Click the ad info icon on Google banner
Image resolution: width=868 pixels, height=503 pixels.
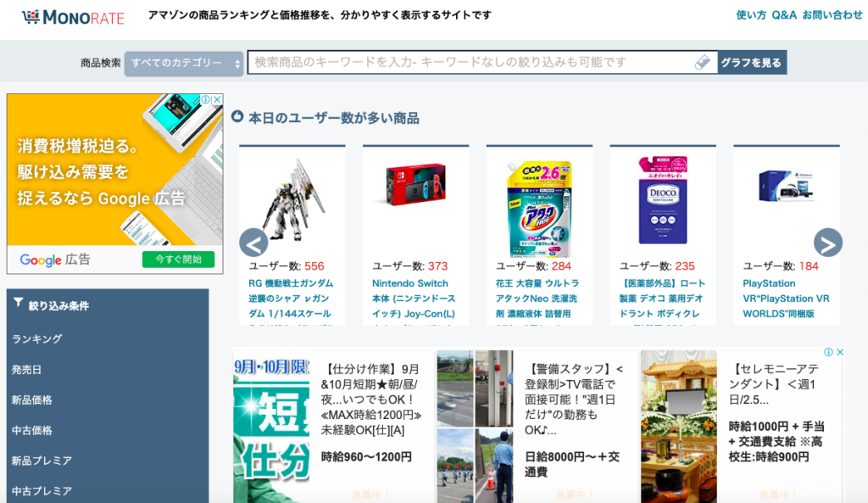[206, 99]
